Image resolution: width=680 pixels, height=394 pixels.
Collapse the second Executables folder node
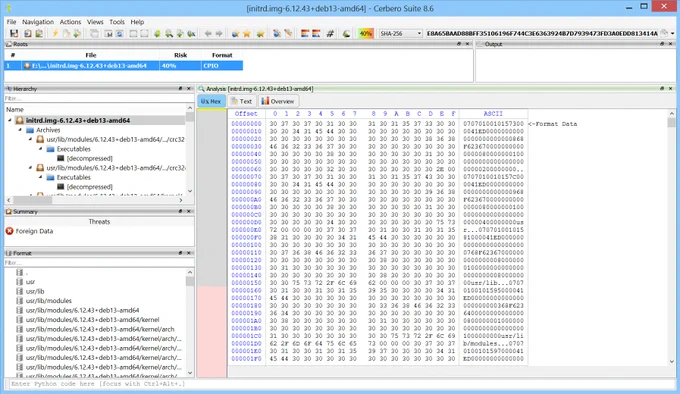41,177
